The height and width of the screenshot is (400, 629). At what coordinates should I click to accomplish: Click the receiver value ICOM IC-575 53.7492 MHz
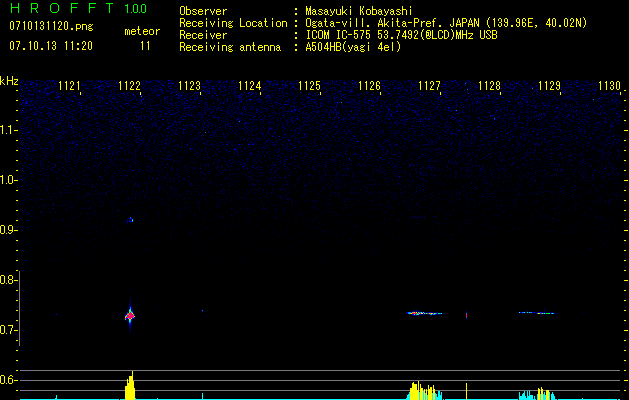(401, 35)
